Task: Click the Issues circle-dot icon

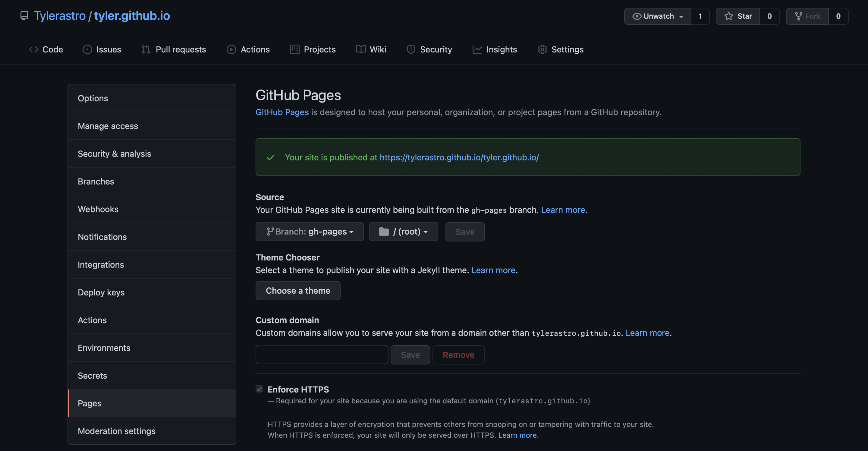Action: [87, 49]
